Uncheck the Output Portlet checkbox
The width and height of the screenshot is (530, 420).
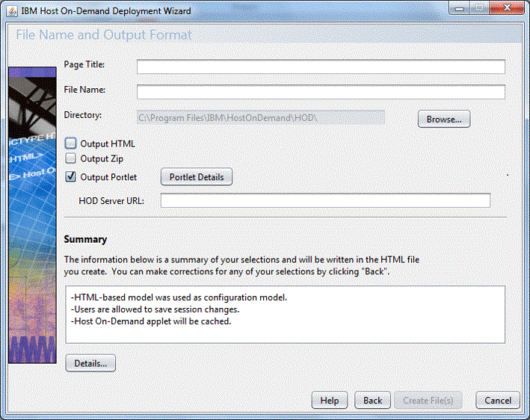click(x=71, y=176)
